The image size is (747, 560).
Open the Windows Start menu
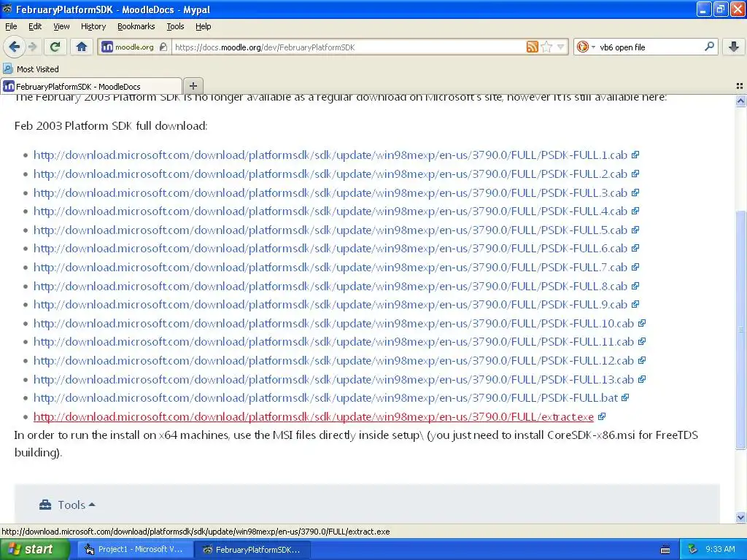point(34,550)
